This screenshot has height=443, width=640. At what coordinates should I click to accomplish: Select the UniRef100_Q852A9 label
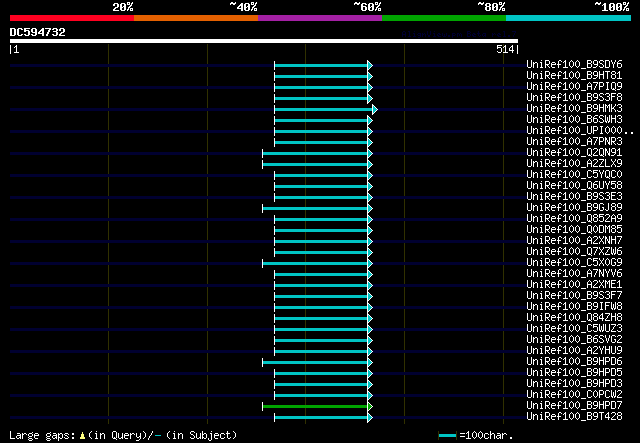click(574, 219)
